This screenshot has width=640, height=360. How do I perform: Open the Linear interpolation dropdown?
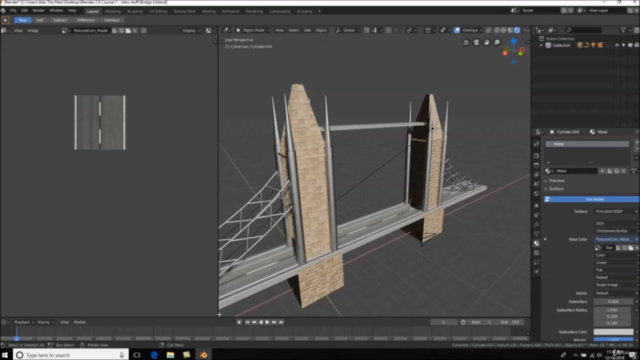616,262
